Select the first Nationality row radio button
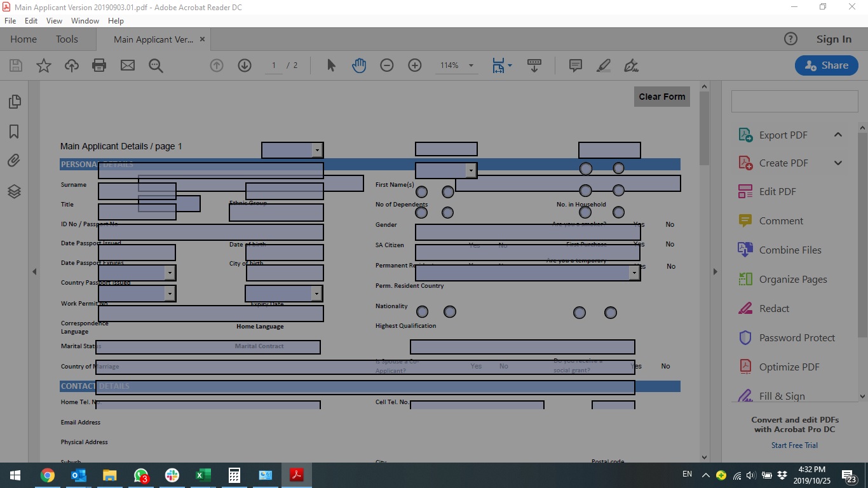 (422, 312)
